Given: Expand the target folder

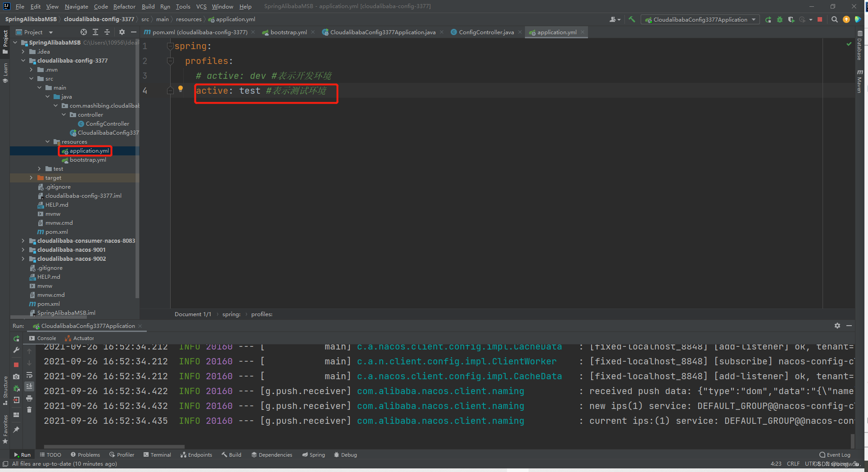Looking at the screenshot, I should (x=32, y=177).
